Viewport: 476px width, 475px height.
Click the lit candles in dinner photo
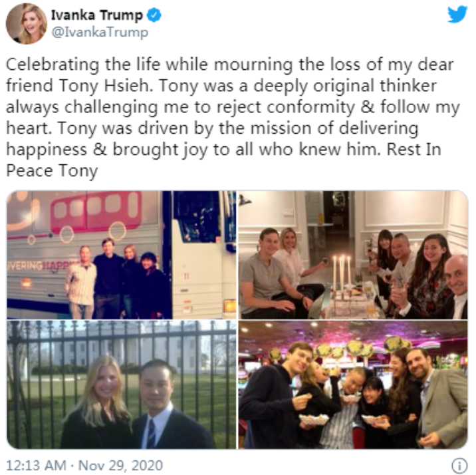point(342,273)
